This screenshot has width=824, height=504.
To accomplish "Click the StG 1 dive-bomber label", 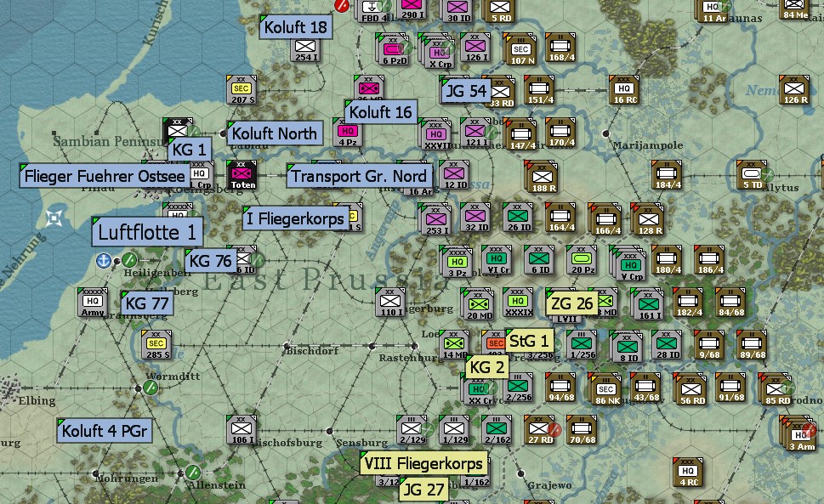I will 529,342.
